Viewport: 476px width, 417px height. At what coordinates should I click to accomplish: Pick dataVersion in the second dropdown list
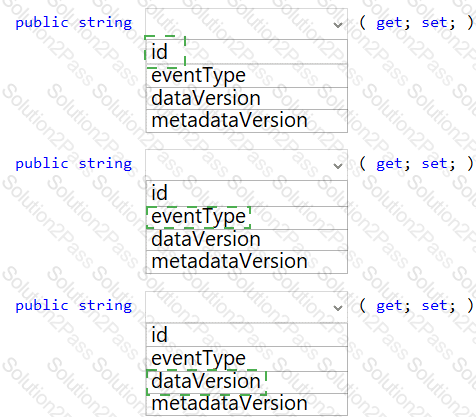247,240
